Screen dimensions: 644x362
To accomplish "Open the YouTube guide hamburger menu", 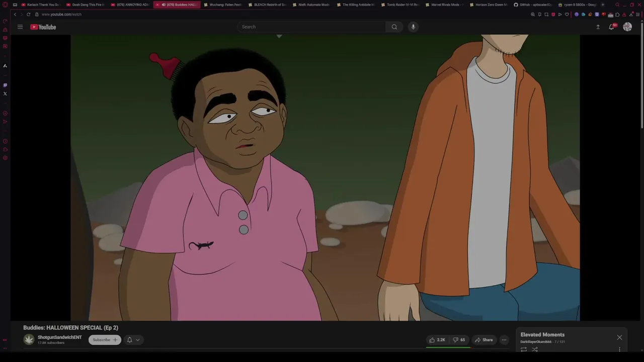I will 20,27.
